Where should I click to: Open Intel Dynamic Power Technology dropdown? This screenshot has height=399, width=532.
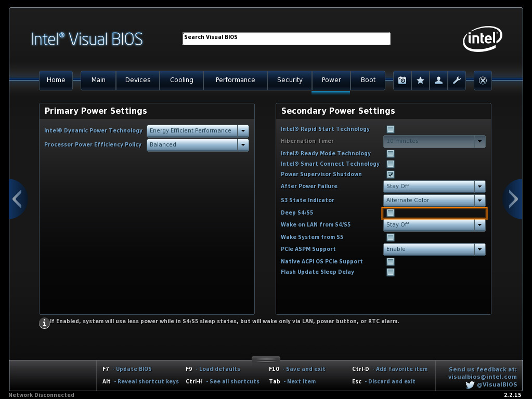(x=198, y=131)
